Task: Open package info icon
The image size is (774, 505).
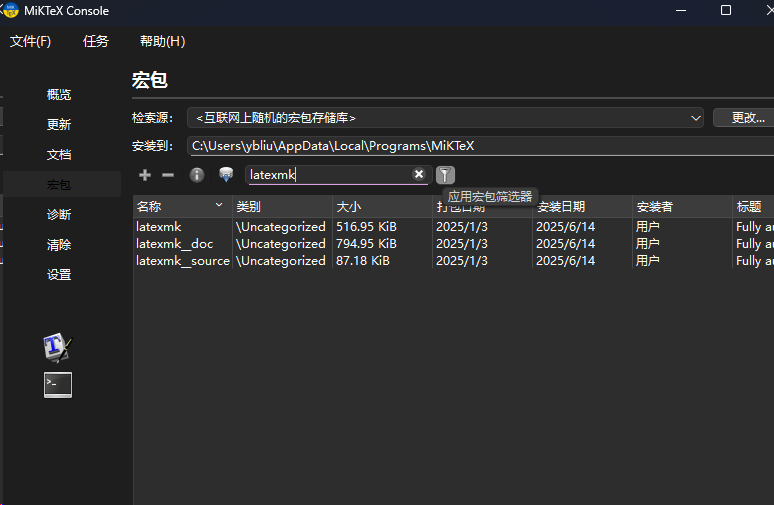Action: pyautogui.click(x=197, y=175)
